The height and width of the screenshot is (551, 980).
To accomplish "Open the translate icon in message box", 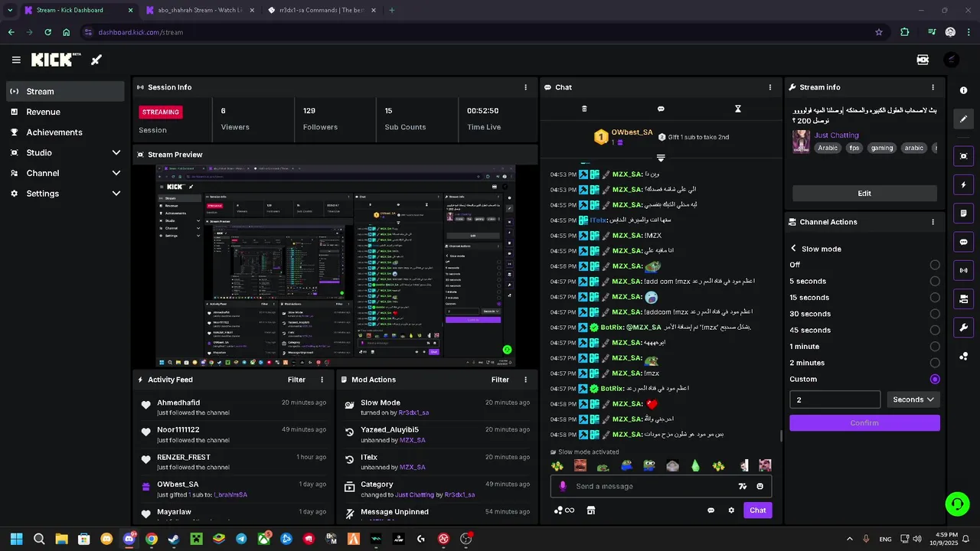I will click(742, 486).
